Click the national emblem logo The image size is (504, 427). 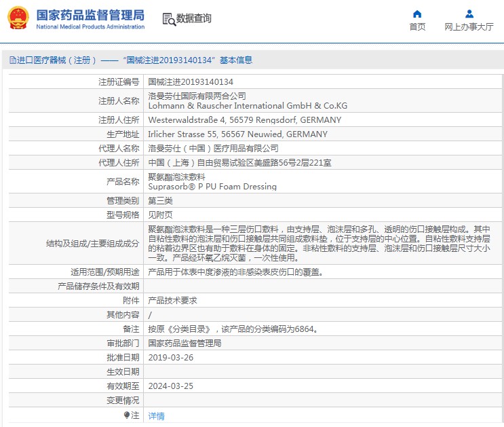tap(18, 18)
